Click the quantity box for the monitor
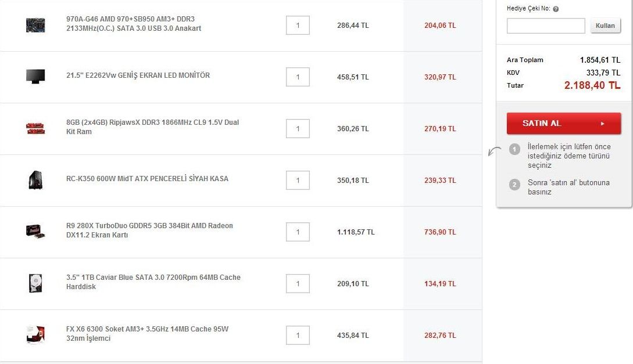The image size is (633, 364). [298, 77]
